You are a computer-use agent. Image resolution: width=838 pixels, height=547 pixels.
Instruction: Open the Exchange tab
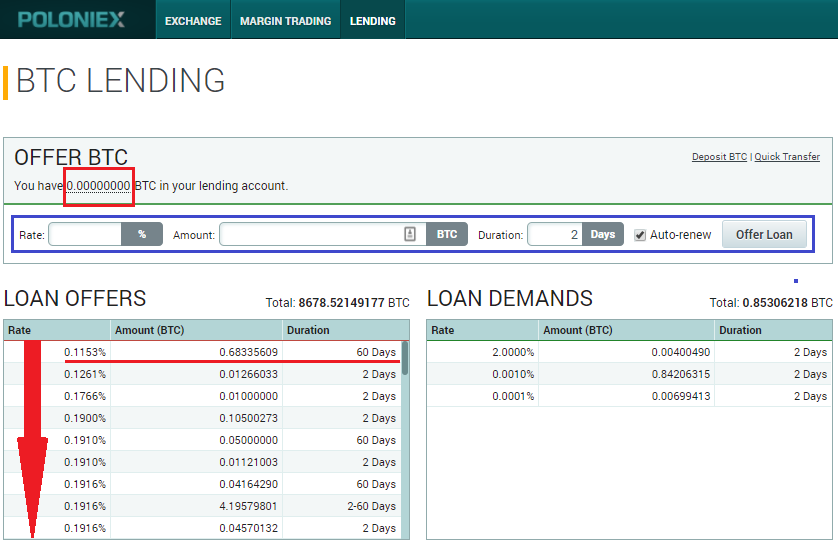pos(193,20)
